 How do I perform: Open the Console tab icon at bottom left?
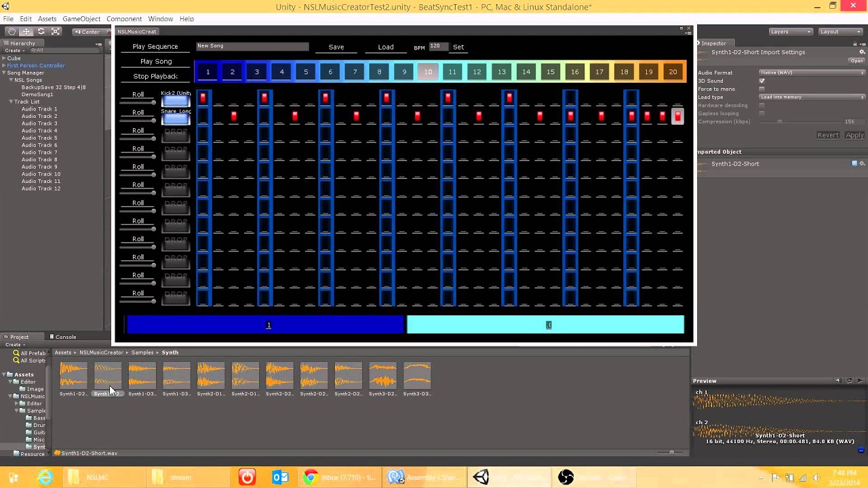[x=51, y=337]
